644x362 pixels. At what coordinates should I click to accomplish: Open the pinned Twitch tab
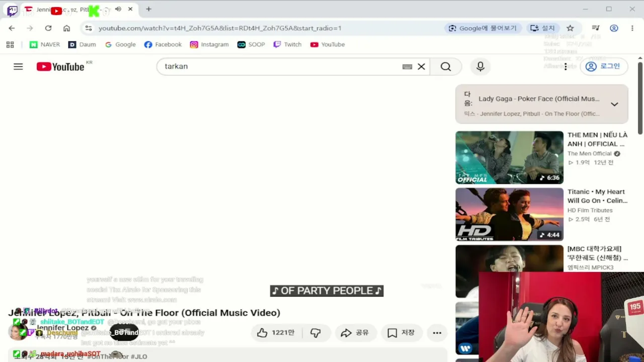(x=12, y=10)
